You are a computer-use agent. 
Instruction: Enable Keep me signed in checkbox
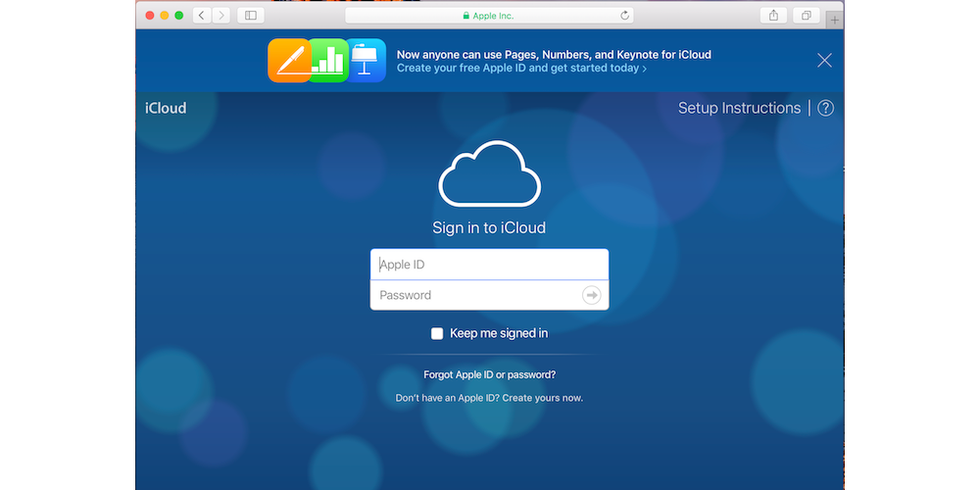pos(437,334)
